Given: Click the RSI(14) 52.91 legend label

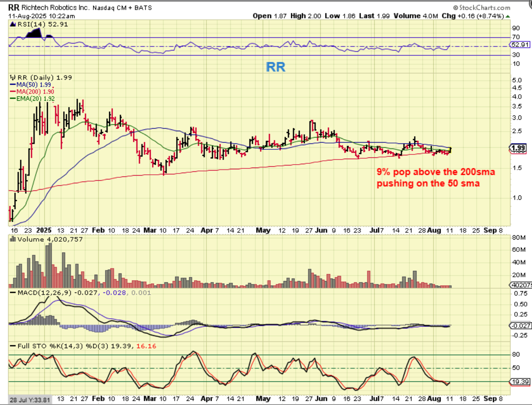Looking at the screenshot, I should point(42,24).
